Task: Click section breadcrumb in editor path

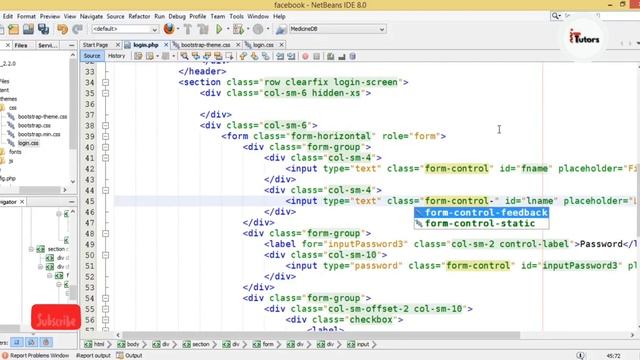Action: pyautogui.click(x=196, y=344)
